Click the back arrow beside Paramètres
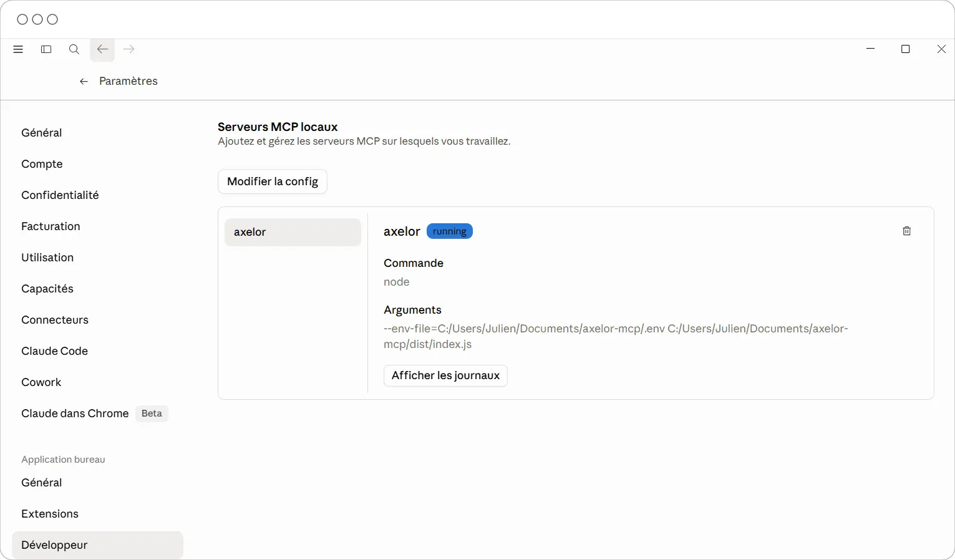This screenshot has width=955, height=560. click(84, 81)
